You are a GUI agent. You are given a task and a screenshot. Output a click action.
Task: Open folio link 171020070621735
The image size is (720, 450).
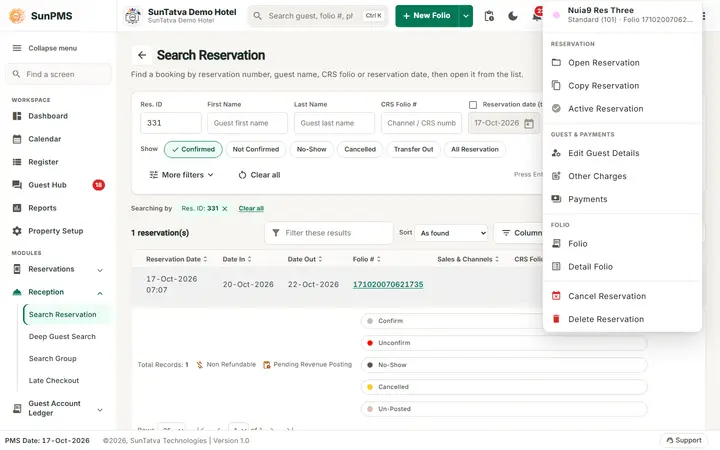(388, 285)
